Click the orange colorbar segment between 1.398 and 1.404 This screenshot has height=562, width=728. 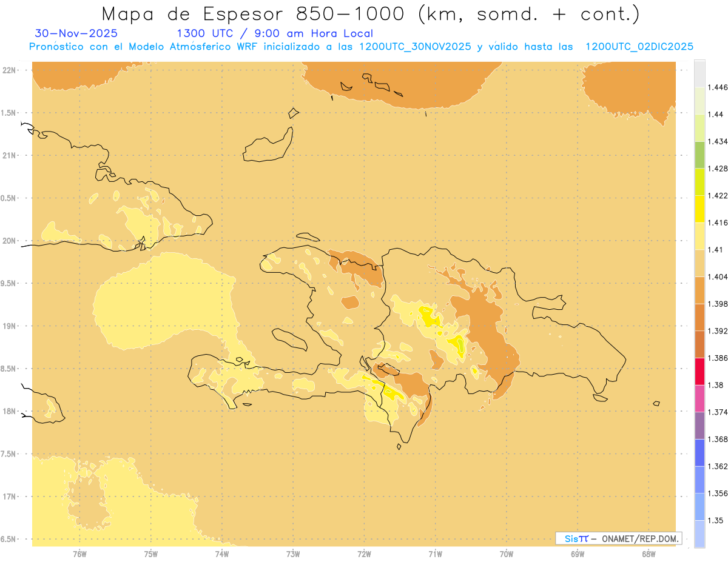[699, 290]
